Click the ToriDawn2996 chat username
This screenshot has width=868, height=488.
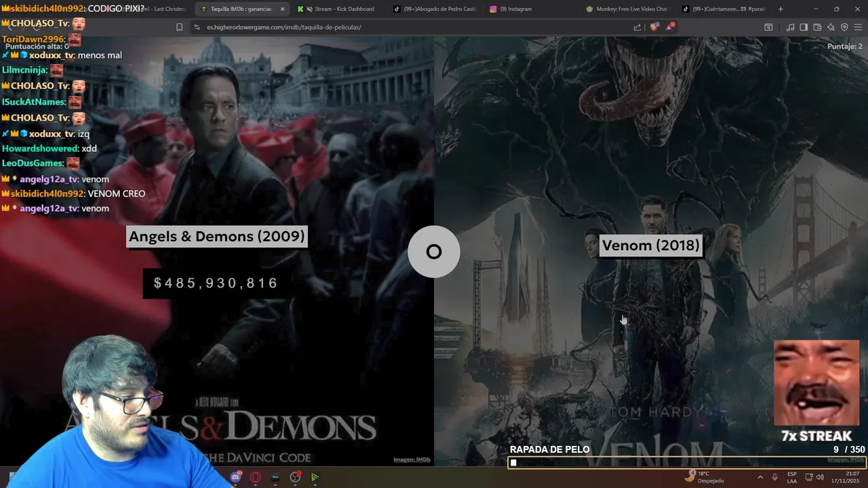pyautogui.click(x=33, y=39)
